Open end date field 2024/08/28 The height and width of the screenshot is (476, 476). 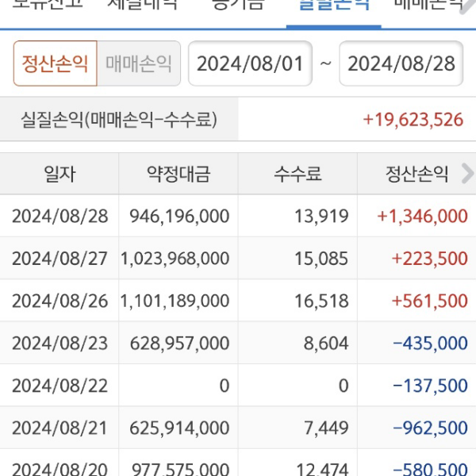401,63
